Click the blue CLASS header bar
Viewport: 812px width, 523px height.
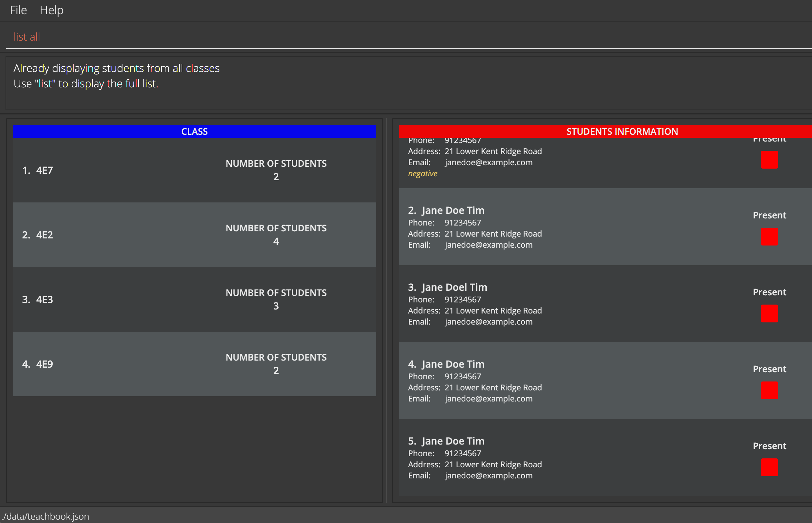194,131
